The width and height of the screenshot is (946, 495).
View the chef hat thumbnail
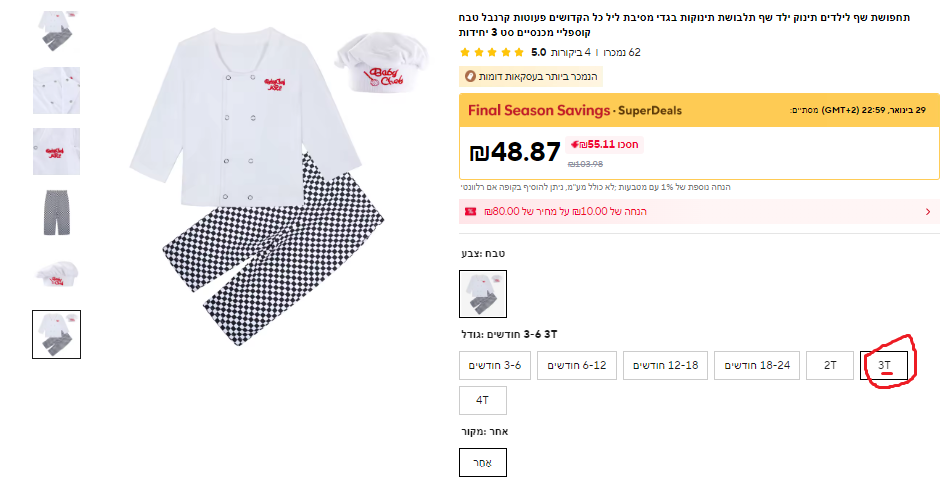(x=56, y=273)
